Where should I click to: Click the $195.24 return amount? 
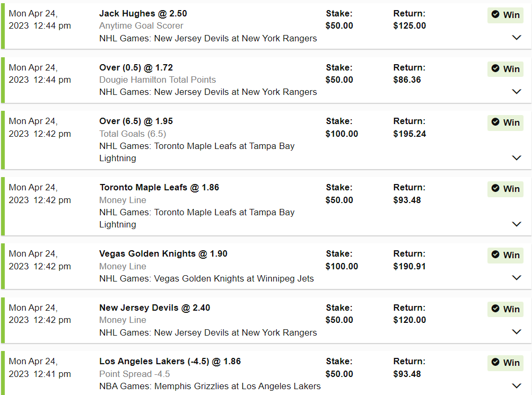tap(409, 134)
